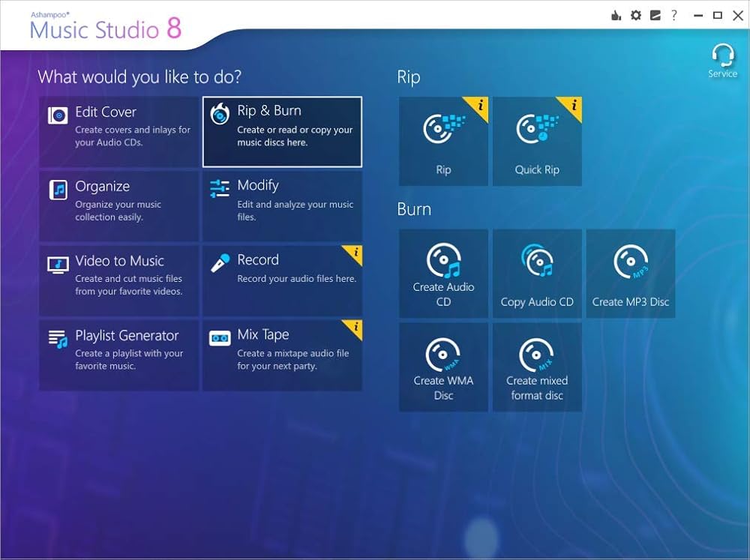Start Quick Rip from the Rip section

click(x=537, y=141)
